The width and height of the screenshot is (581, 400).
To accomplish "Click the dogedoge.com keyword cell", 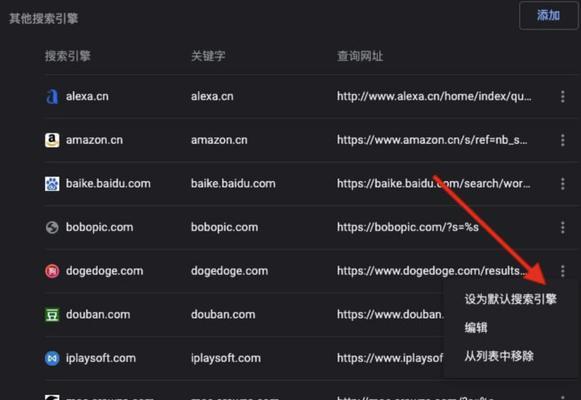I will (229, 271).
